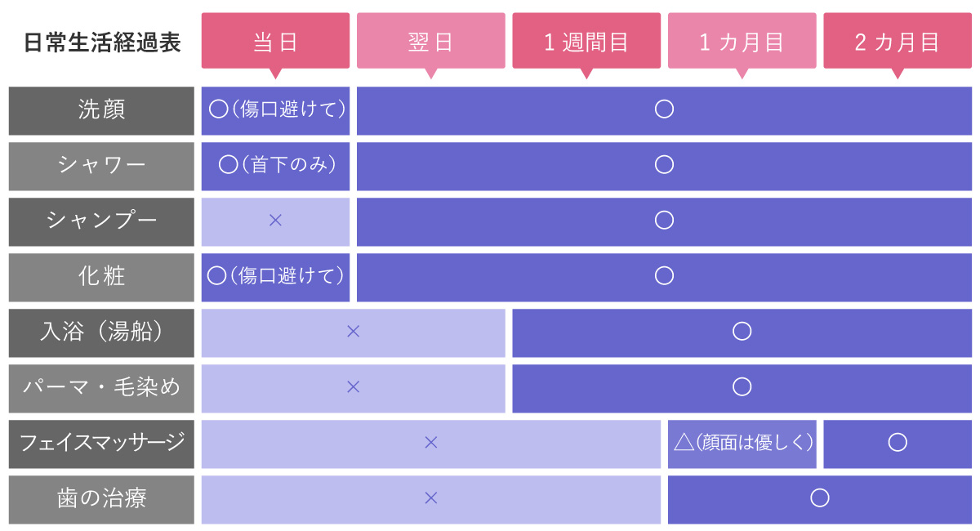Click the 洗顔 row label
980x531 pixels.
[101, 110]
